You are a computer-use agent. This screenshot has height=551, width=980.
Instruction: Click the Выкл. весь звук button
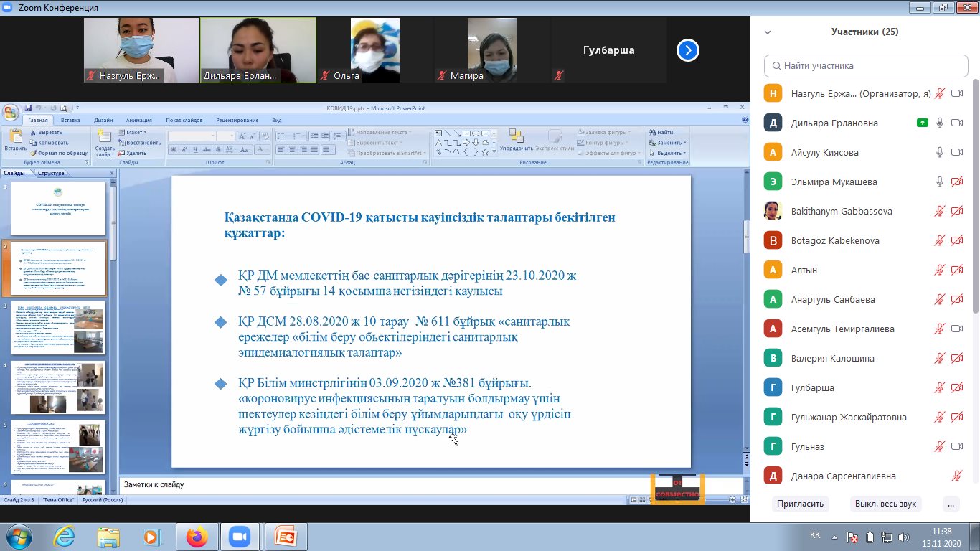885,504
